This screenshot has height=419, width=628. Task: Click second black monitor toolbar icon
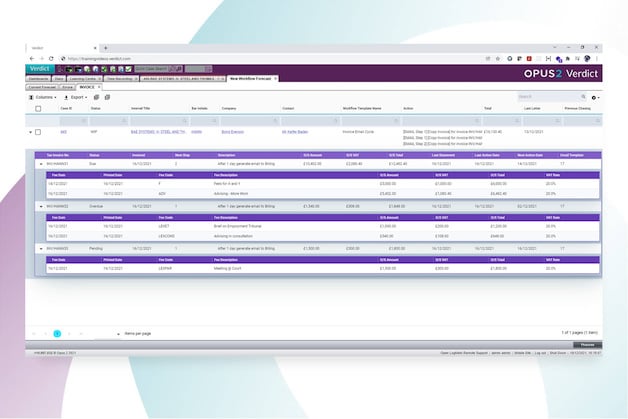coord(78,69)
